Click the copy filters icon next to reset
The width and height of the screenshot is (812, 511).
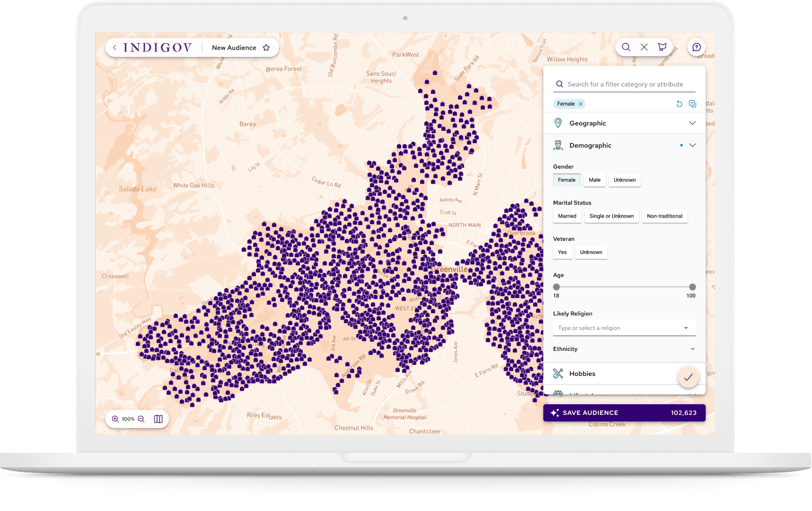click(x=692, y=104)
